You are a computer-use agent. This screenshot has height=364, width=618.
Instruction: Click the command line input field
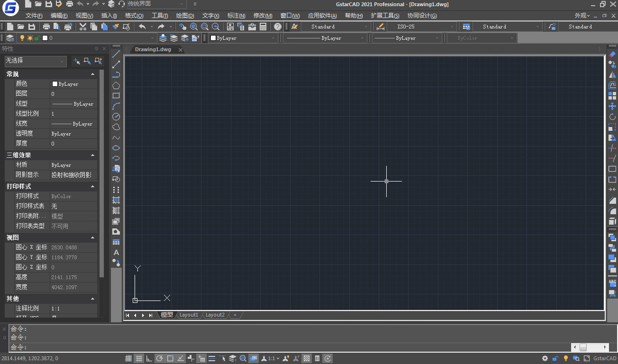coord(289,347)
